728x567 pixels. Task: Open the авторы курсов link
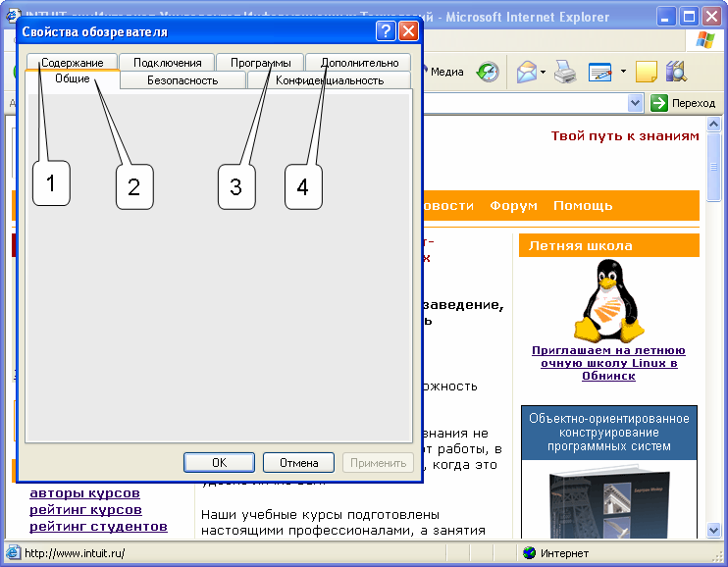pyautogui.click(x=85, y=493)
